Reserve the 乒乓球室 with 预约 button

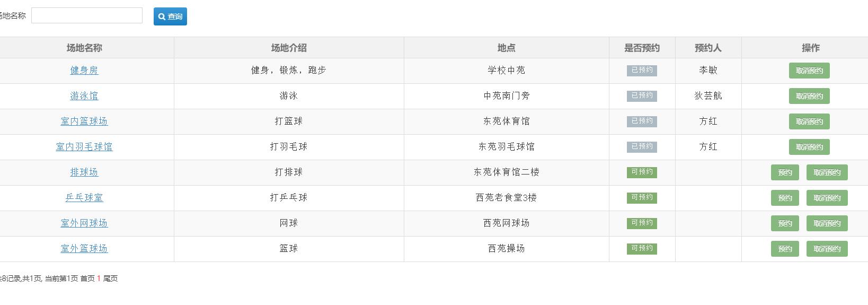[785, 198]
